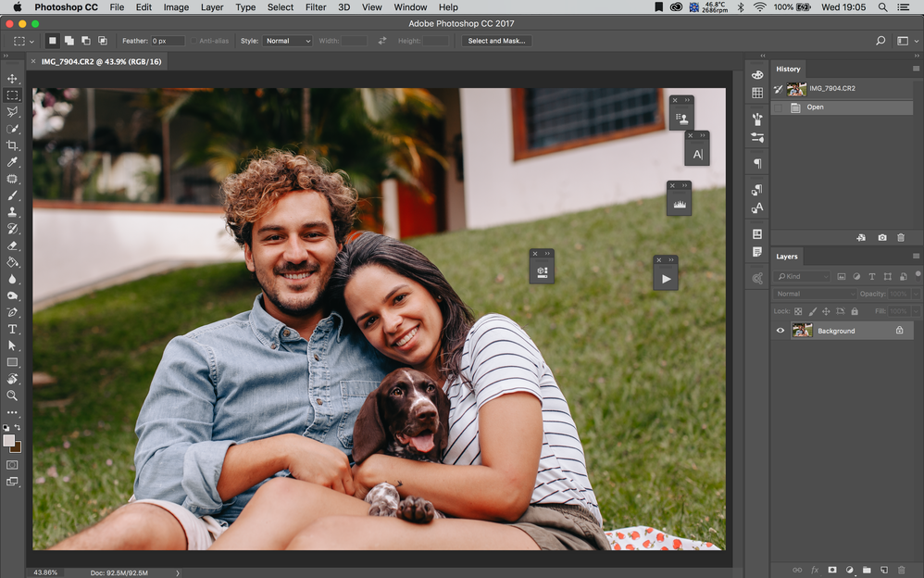
Task: Choose the Quick Selection tool
Action: 12,129
